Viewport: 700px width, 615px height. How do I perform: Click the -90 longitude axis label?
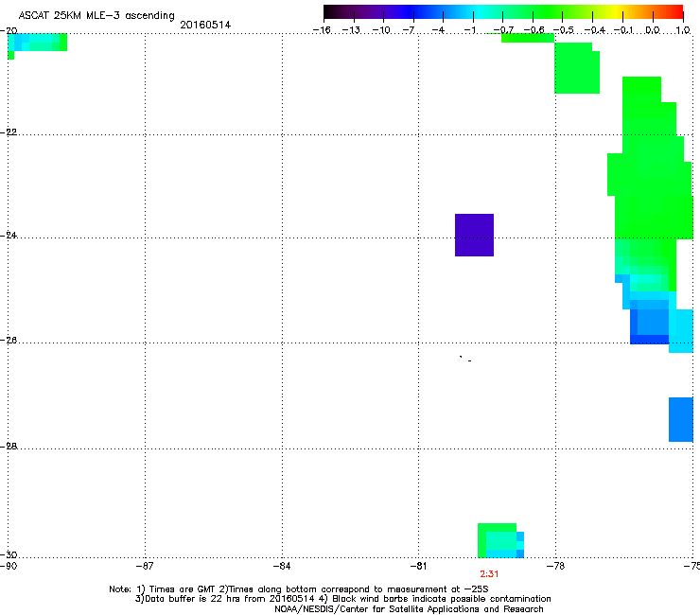pos(9,567)
